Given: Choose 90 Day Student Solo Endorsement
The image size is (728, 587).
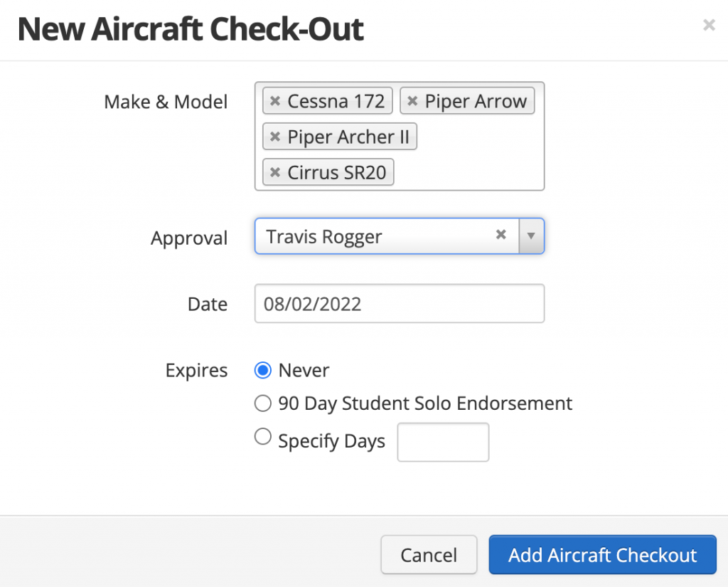Looking at the screenshot, I should pos(263,403).
